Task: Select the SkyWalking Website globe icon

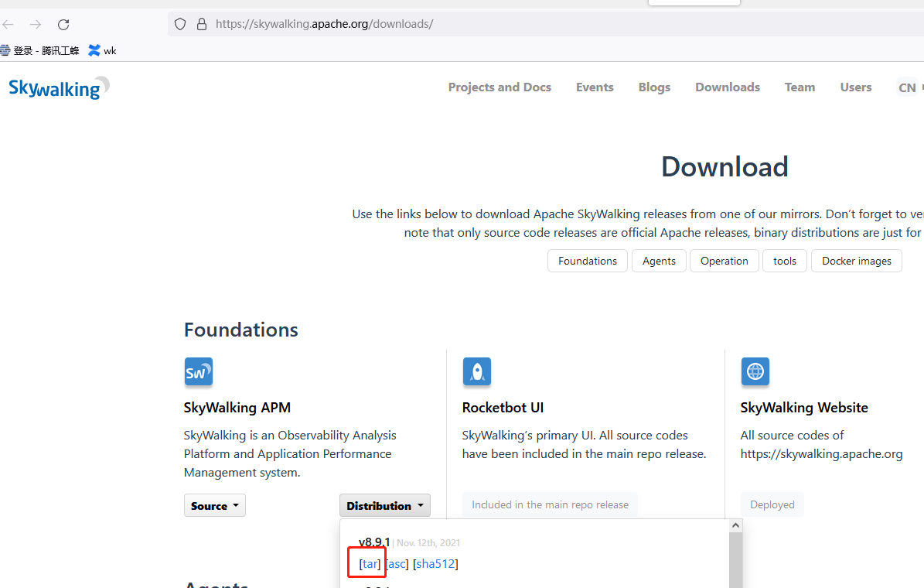Action: 755,372
